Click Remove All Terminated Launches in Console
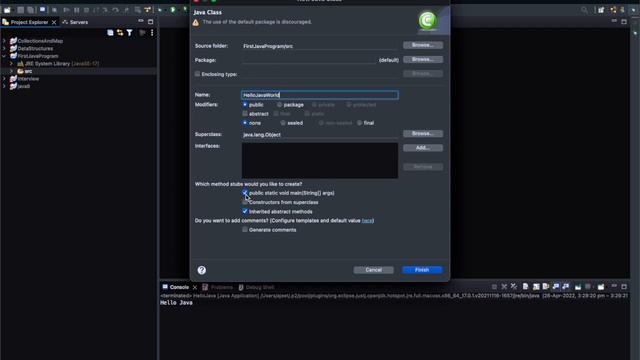This screenshot has width=640, height=360. tap(514, 287)
